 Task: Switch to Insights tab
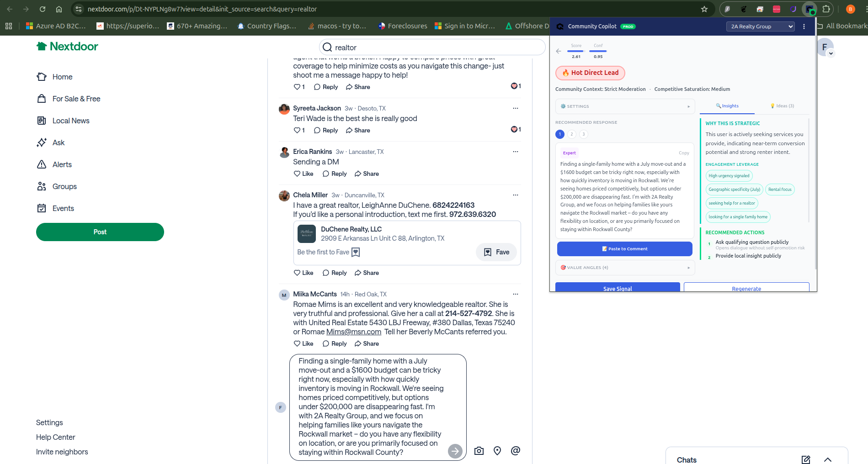point(727,106)
